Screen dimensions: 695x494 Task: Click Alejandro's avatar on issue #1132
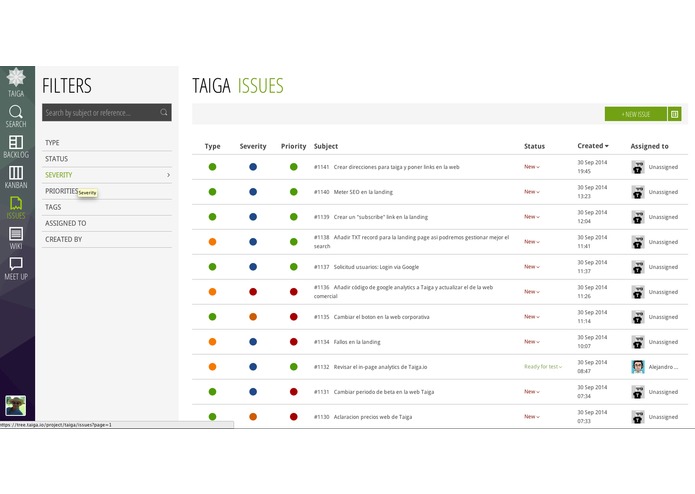pyautogui.click(x=638, y=367)
